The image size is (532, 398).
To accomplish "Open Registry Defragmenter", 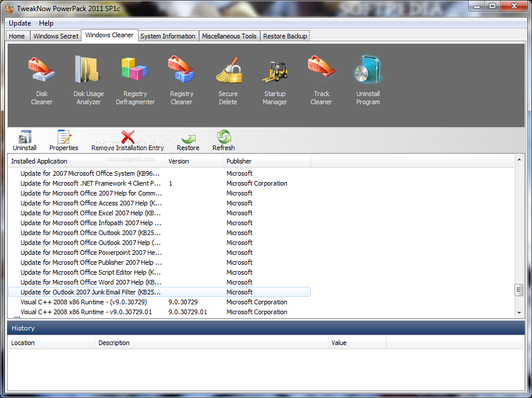I will pyautogui.click(x=135, y=81).
